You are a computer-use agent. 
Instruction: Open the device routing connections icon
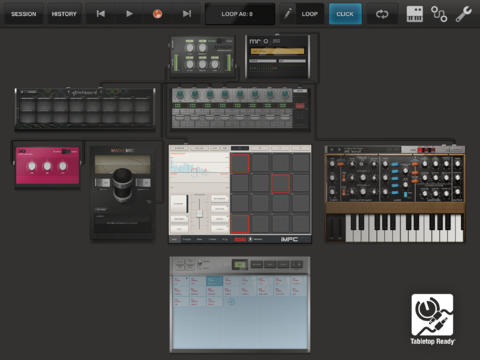point(439,14)
